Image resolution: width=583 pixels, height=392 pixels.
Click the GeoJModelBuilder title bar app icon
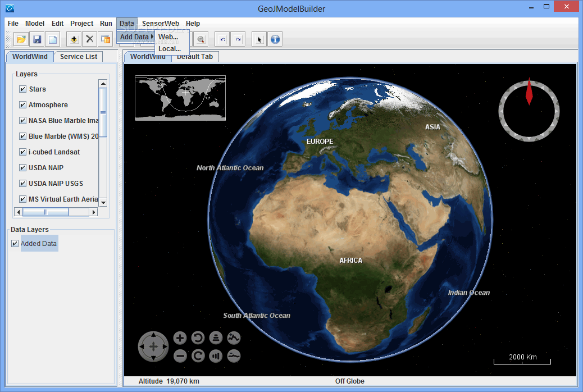pyautogui.click(x=10, y=8)
